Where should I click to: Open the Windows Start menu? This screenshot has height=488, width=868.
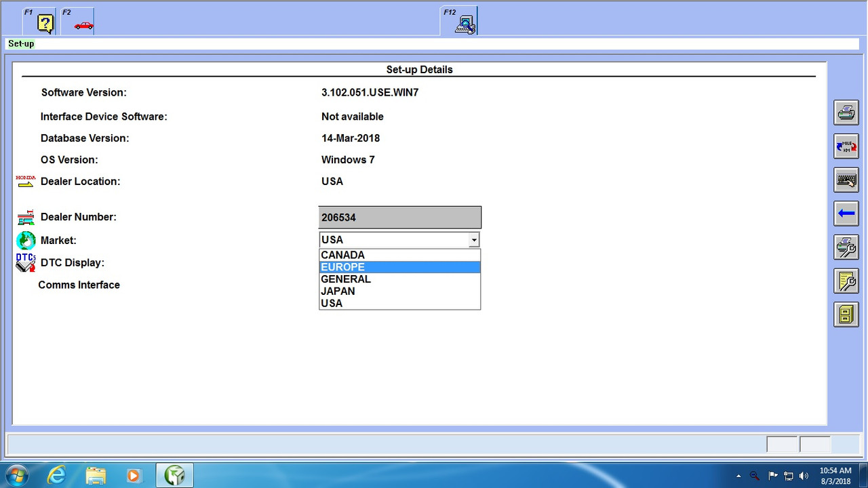pyautogui.click(x=16, y=476)
